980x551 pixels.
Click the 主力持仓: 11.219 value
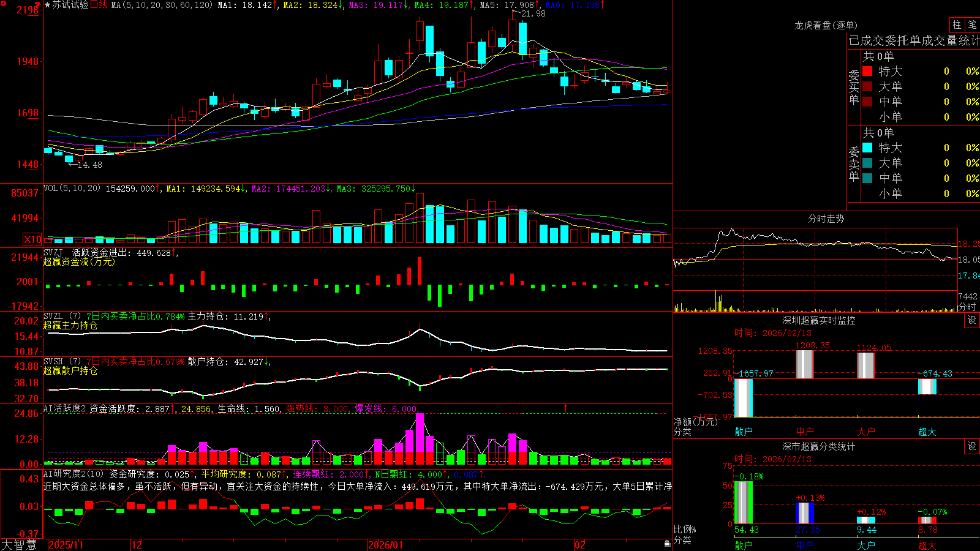click(225, 317)
